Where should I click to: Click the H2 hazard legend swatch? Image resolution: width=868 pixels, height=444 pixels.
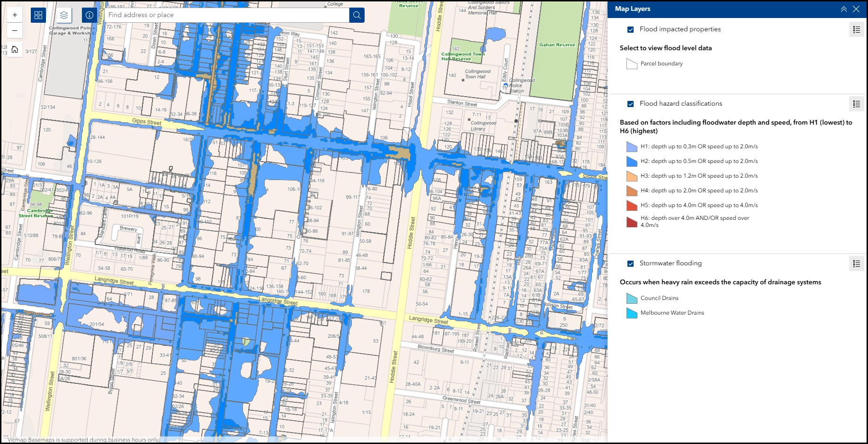tap(632, 162)
